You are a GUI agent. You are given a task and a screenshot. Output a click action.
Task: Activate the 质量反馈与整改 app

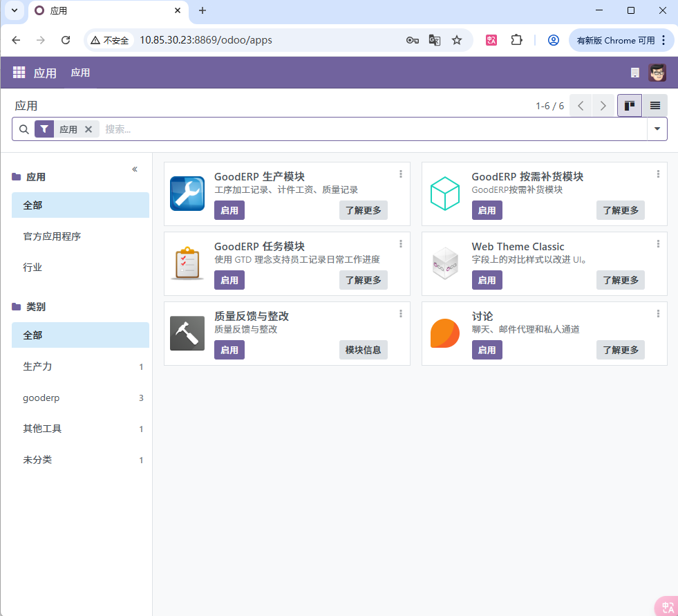click(x=229, y=350)
